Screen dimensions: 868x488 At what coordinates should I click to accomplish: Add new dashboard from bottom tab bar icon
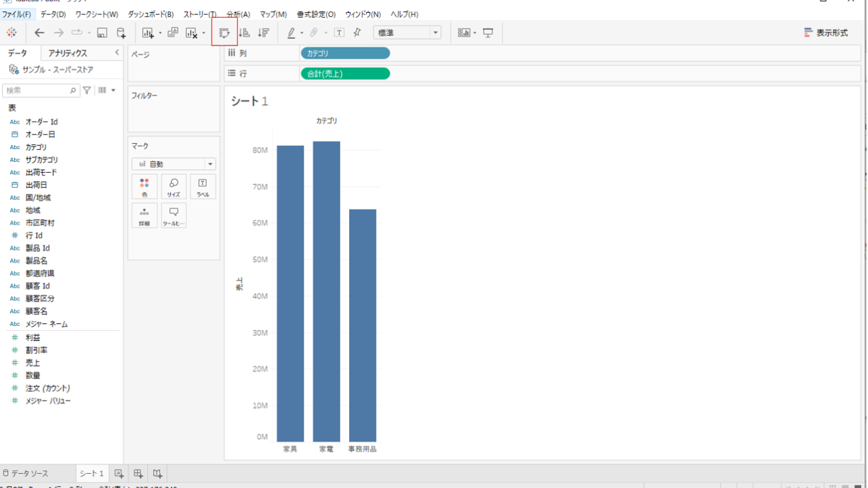pyautogui.click(x=138, y=473)
